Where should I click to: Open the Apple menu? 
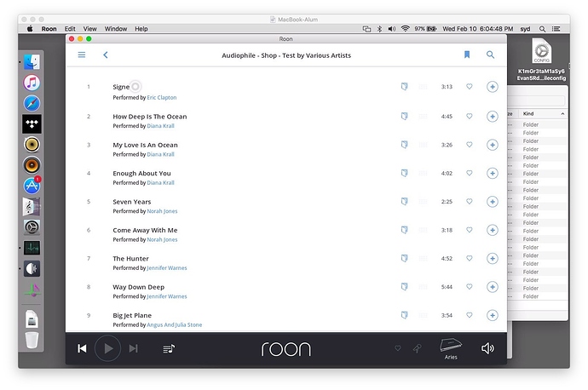30,29
